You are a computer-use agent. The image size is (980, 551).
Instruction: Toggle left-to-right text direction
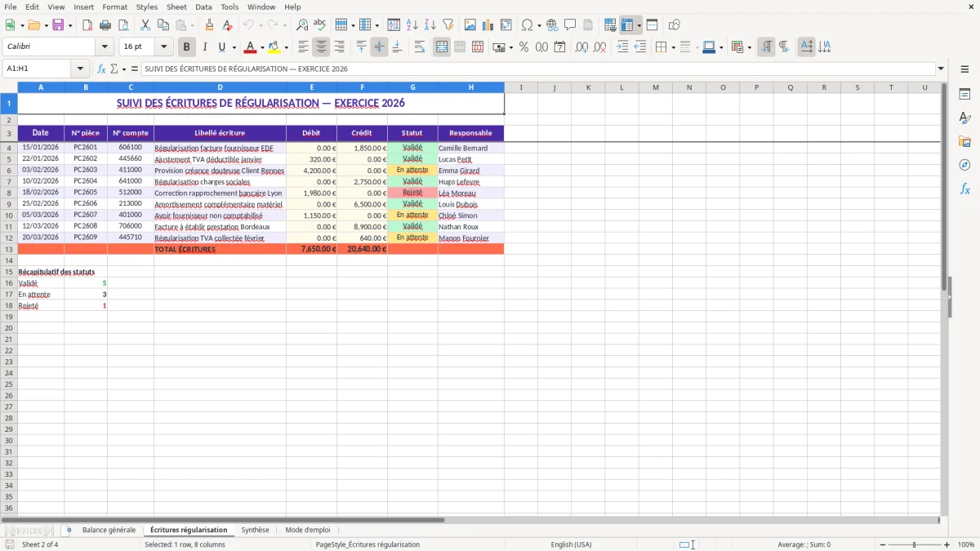coord(766,47)
